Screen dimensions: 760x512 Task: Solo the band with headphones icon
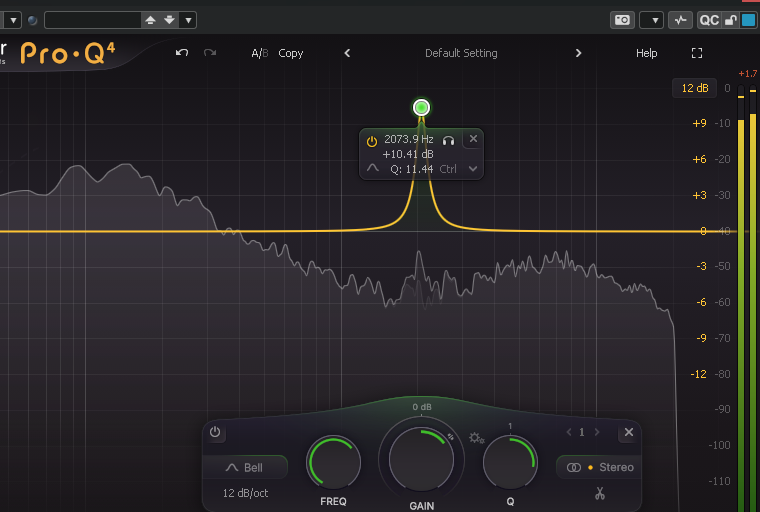tap(448, 141)
